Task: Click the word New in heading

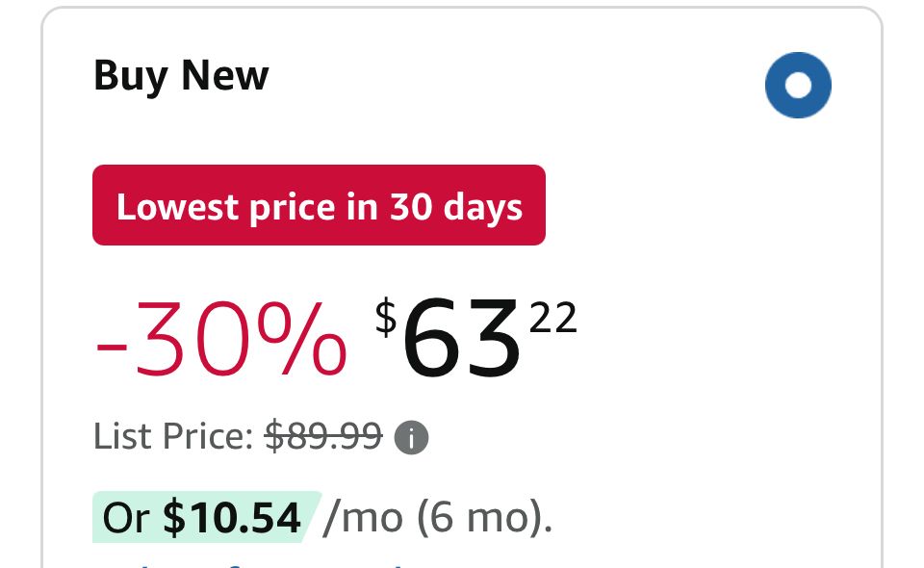Action: (225, 75)
